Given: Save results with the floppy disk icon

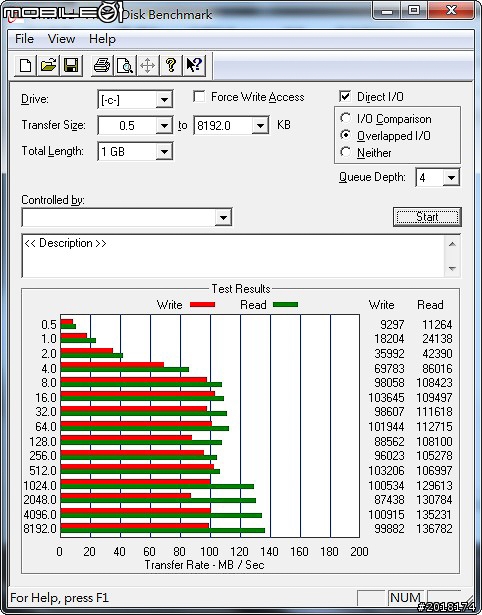Looking at the screenshot, I should click(x=71, y=66).
